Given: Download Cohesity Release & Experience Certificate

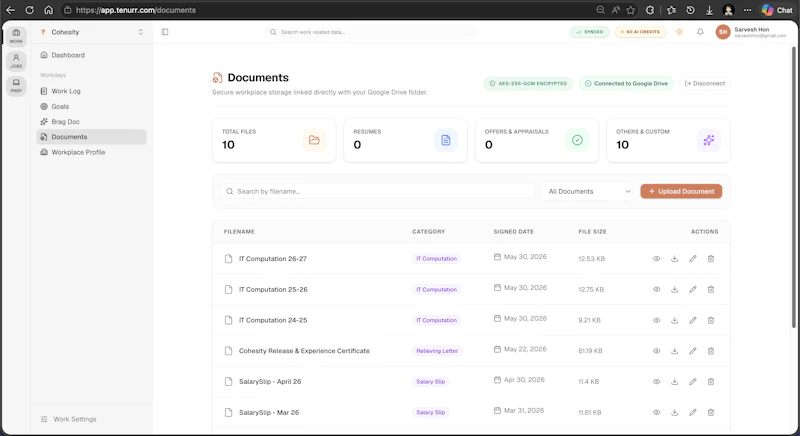Looking at the screenshot, I should coord(674,351).
